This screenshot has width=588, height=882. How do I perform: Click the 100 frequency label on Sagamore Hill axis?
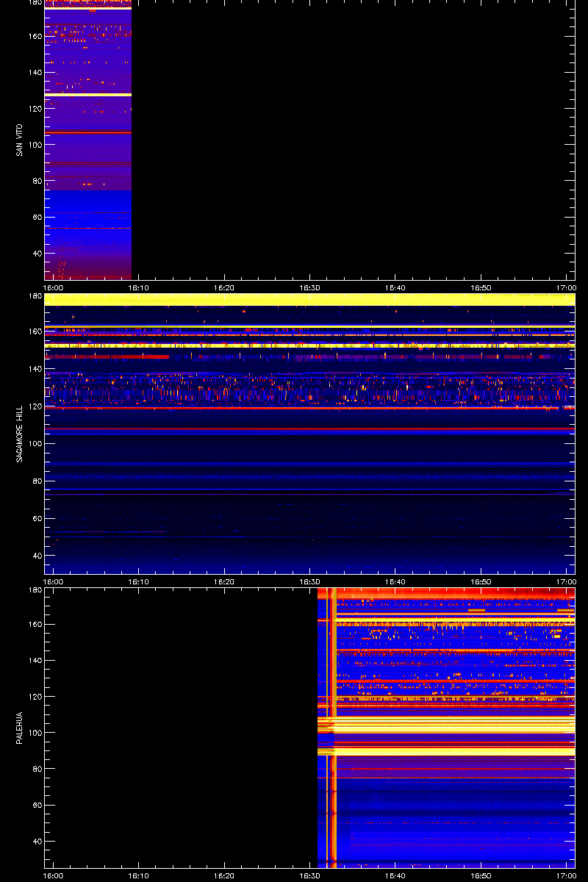tap(35, 444)
